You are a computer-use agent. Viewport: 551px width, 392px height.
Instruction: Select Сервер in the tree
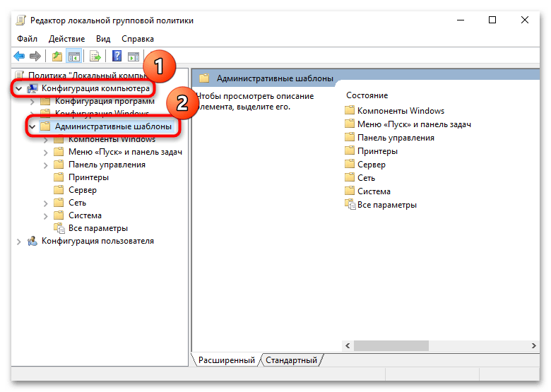pyautogui.click(x=83, y=190)
